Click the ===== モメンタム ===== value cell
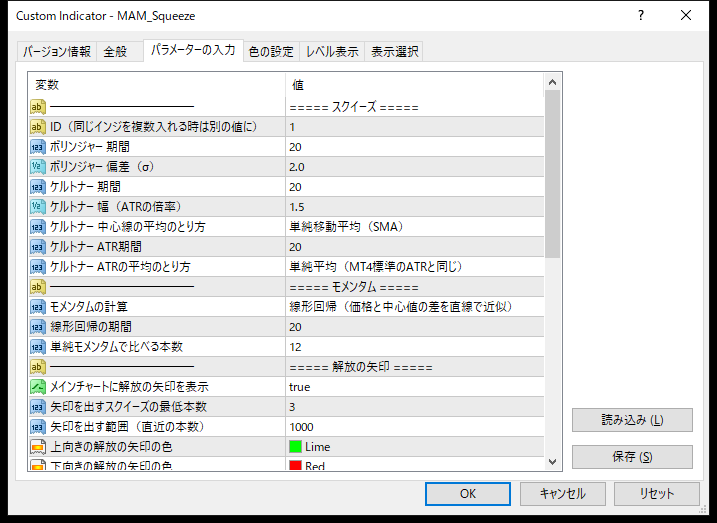Screen dimensions: 717x523 click(415, 287)
